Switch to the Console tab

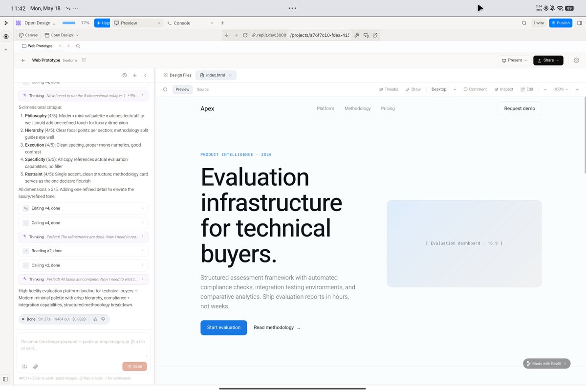click(182, 23)
